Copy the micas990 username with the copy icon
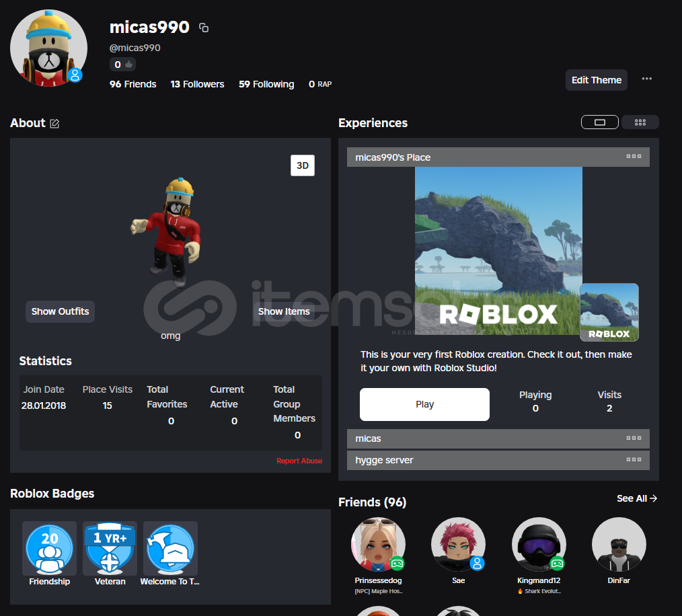The image size is (682, 616). 204,28
